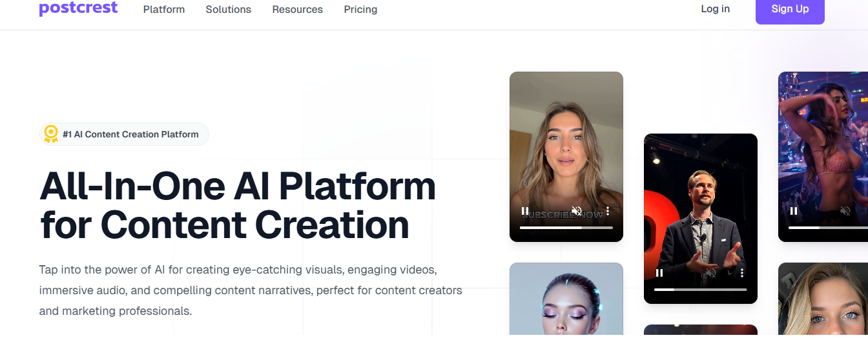Go to the Pricing page
This screenshot has width=868, height=340.
(x=360, y=10)
